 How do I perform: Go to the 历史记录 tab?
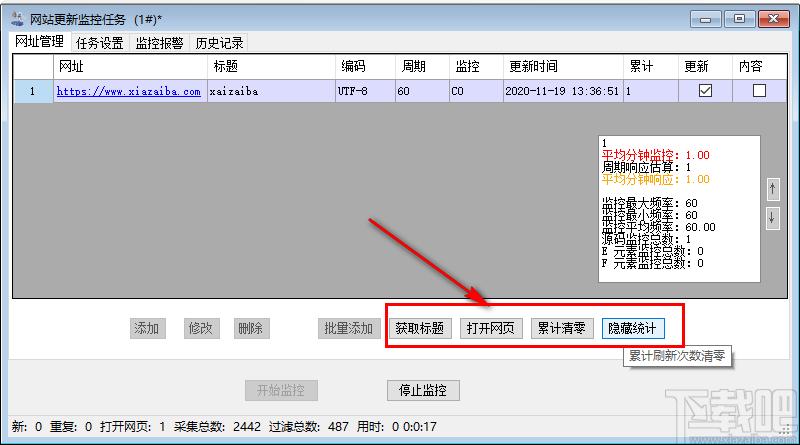219,43
